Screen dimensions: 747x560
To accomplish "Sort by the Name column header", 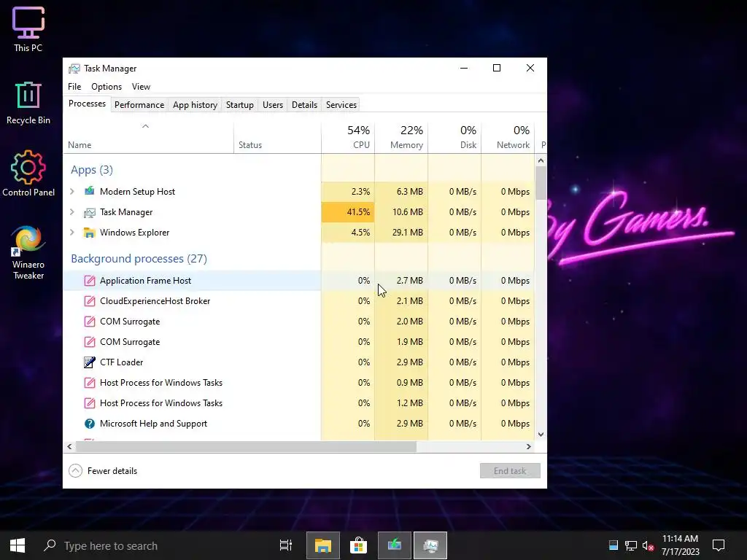I will (x=148, y=138).
